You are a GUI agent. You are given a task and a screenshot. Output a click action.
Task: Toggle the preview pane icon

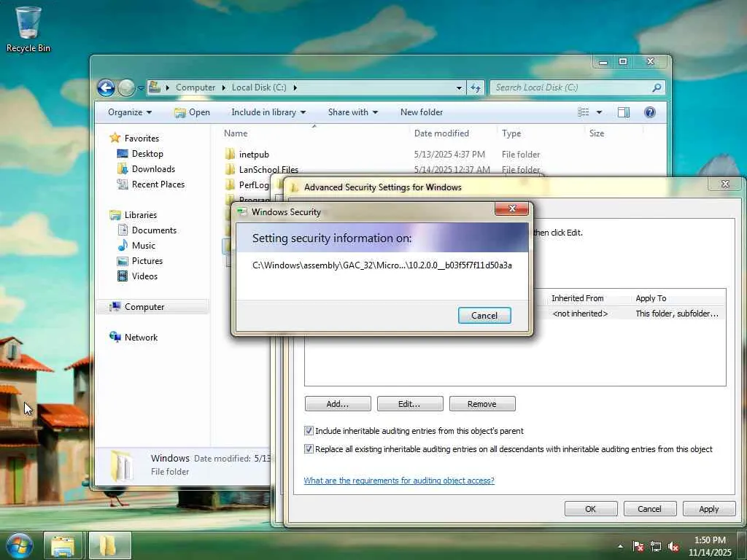point(623,112)
